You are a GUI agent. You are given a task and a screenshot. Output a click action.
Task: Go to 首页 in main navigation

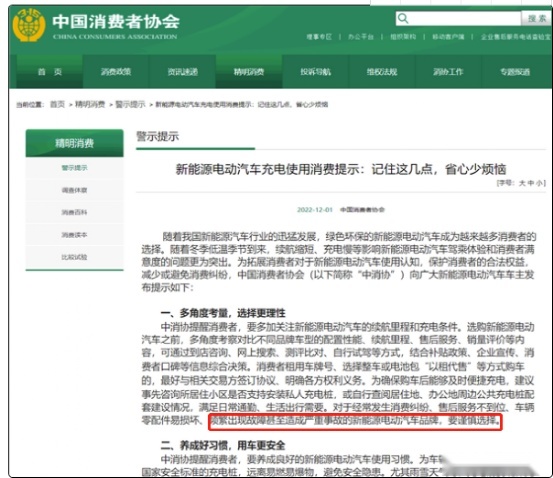[50, 72]
